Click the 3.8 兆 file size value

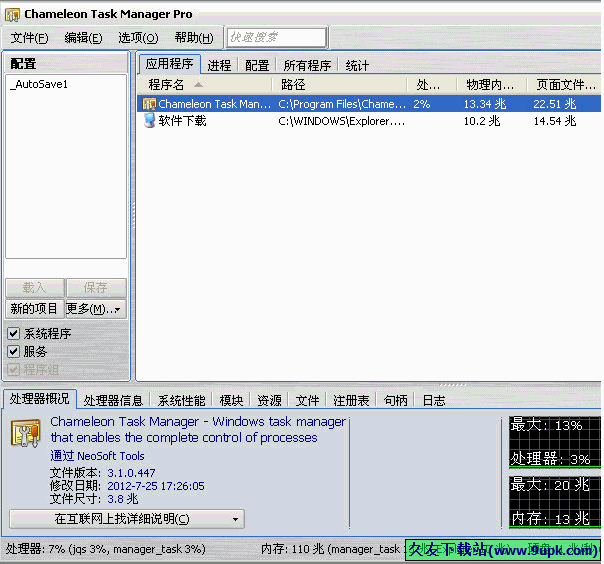click(122, 499)
